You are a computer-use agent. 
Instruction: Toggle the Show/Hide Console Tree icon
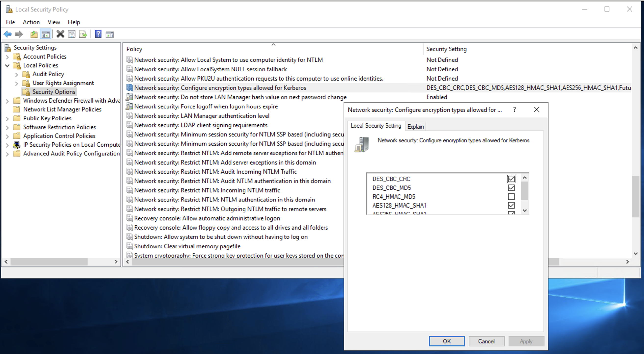click(x=46, y=34)
